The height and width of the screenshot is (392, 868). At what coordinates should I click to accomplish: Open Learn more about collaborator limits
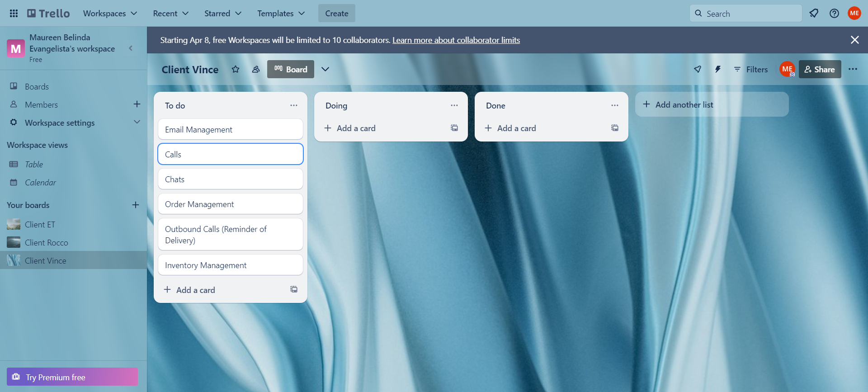[x=456, y=40]
